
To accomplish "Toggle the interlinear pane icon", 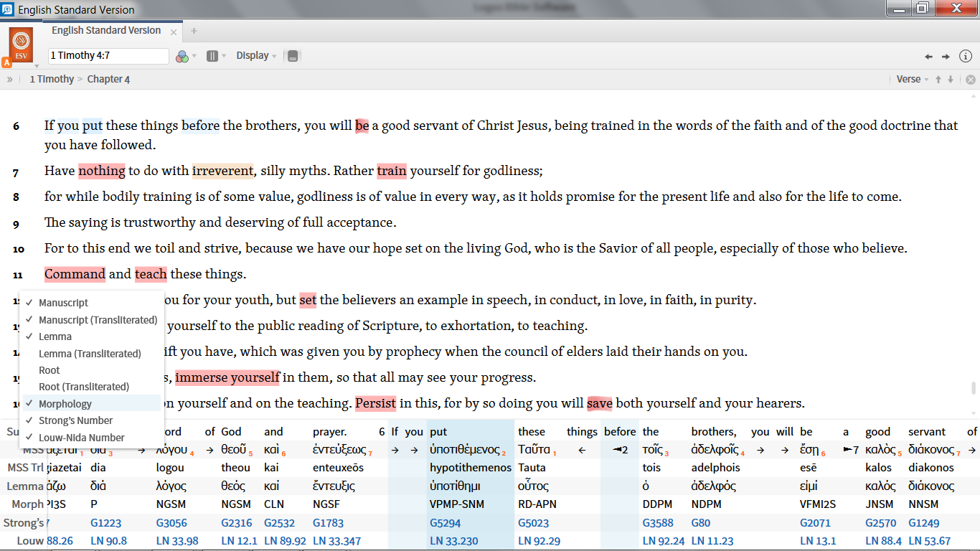I will 293,56.
